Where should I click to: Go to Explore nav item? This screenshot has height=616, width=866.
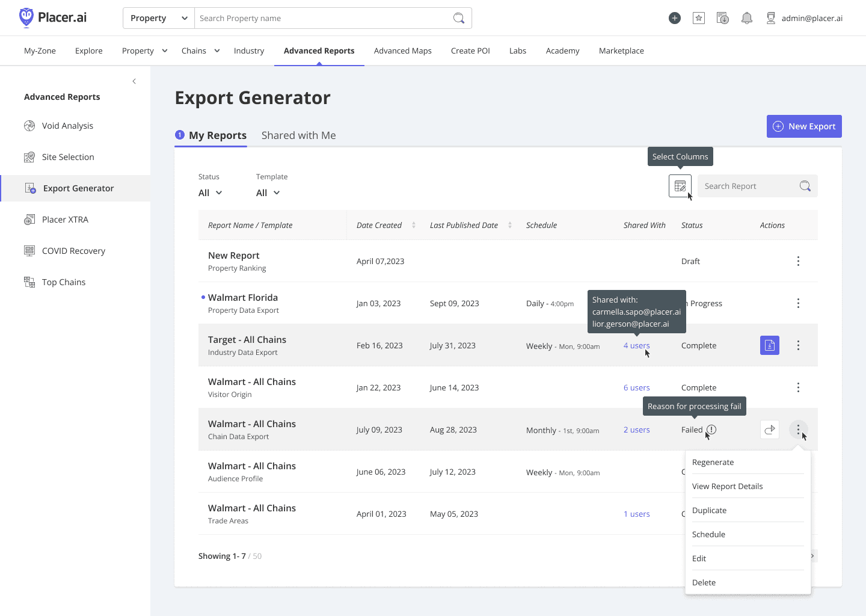tap(89, 51)
